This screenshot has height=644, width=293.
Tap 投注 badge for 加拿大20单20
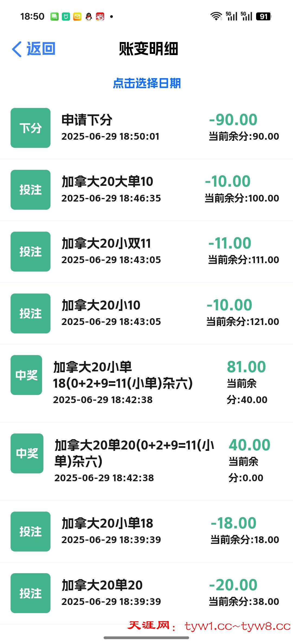pyautogui.click(x=30, y=593)
